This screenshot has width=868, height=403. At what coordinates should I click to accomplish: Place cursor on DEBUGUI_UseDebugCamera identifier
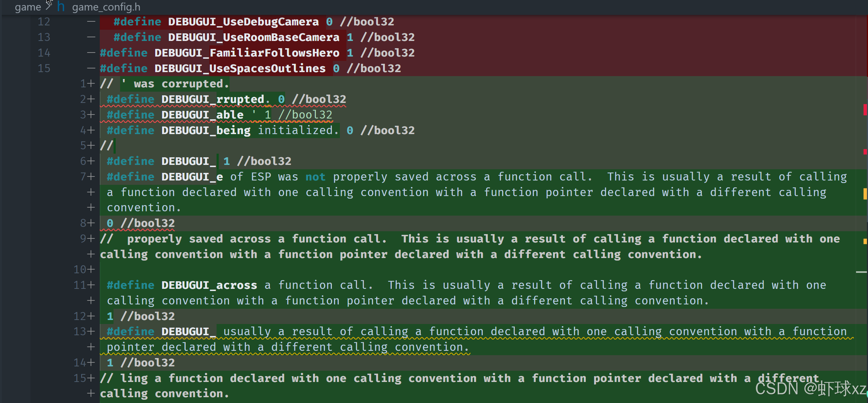(x=243, y=22)
